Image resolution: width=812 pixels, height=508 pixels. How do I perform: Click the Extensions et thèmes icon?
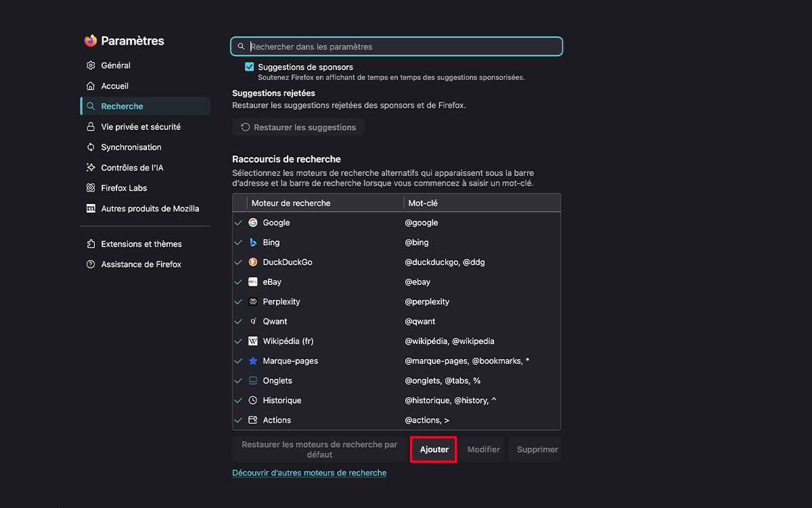(91, 244)
